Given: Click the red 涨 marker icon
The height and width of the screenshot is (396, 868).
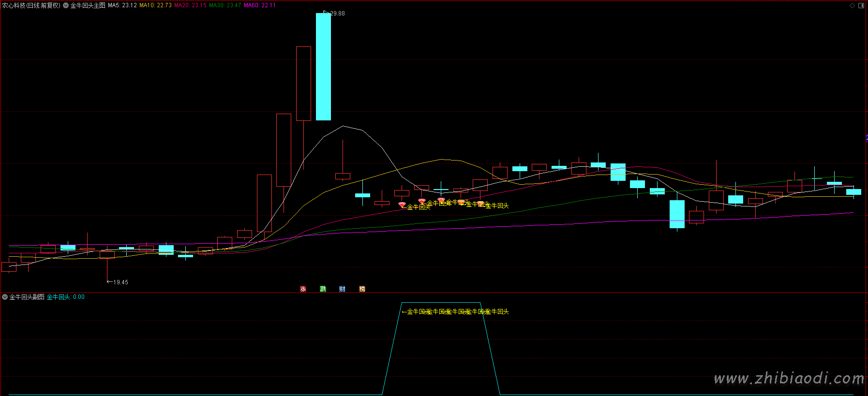Looking at the screenshot, I should click(x=303, y=289).
